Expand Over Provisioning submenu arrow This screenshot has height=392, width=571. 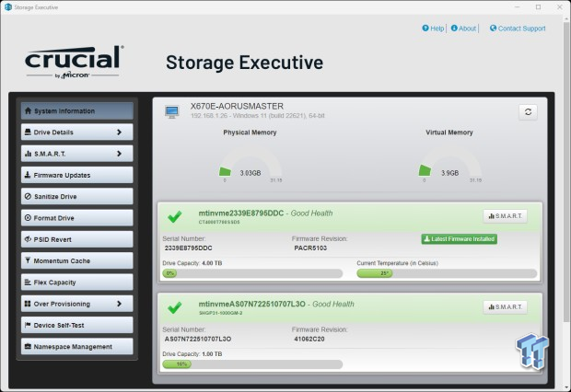coord(119,304)
